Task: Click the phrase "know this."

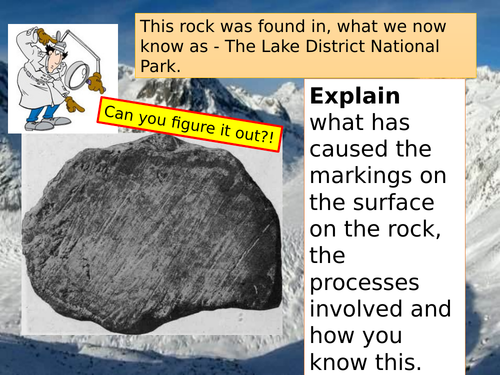Action: (x=366, y=362)
